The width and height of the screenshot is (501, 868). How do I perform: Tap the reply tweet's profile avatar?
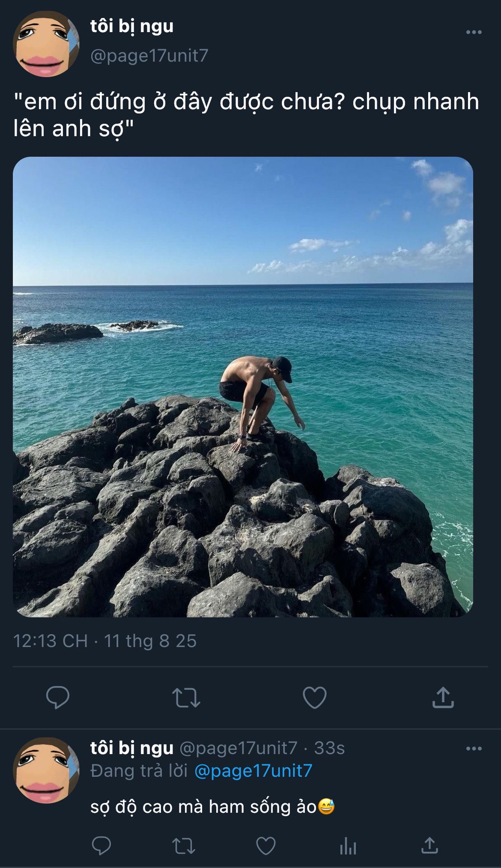[x=46, y=770]
